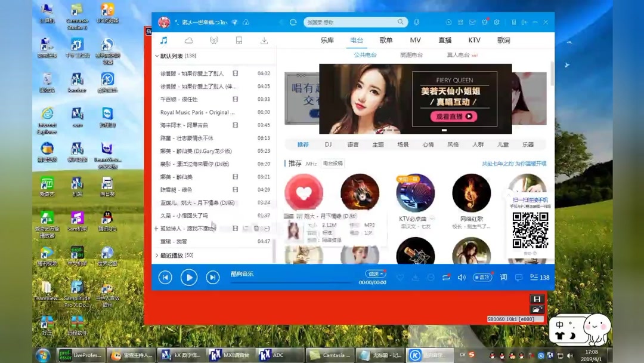The image size is (644, 363).
Task: Expand the 最近播放 recently played list
Action: click(157, 255)
